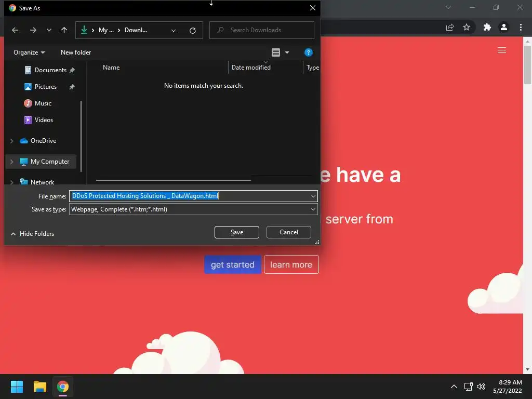Expand the OneDrive tree node
Image resolution: width=532 pixels, height=399 pixels.
12,141
